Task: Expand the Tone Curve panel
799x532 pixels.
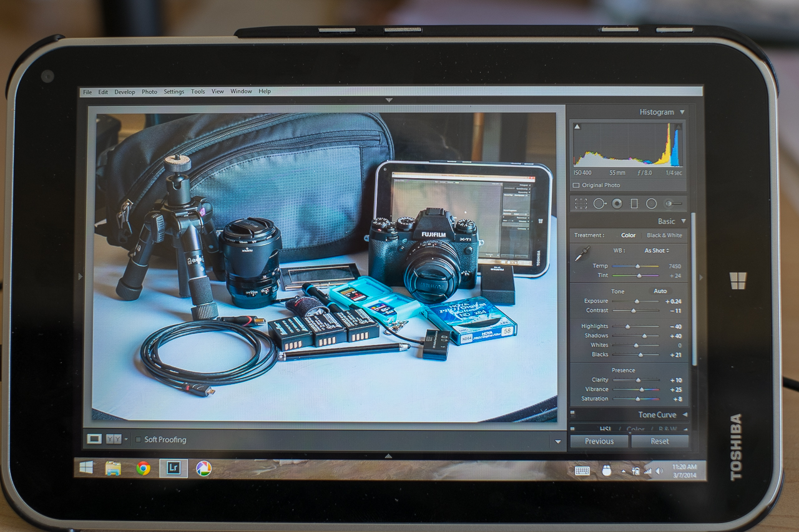Action: [x=685, y=415]
